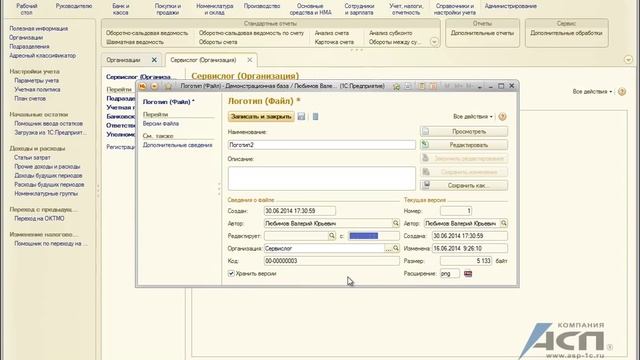Click the magnifier beside the Организация field
This screenshot has width=640, height=360.
coord(396,248)
